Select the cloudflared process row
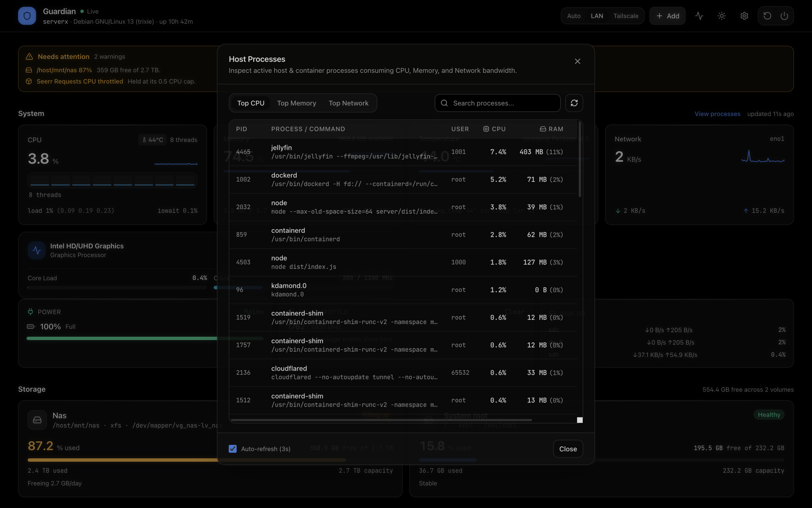 pos(403,372)
